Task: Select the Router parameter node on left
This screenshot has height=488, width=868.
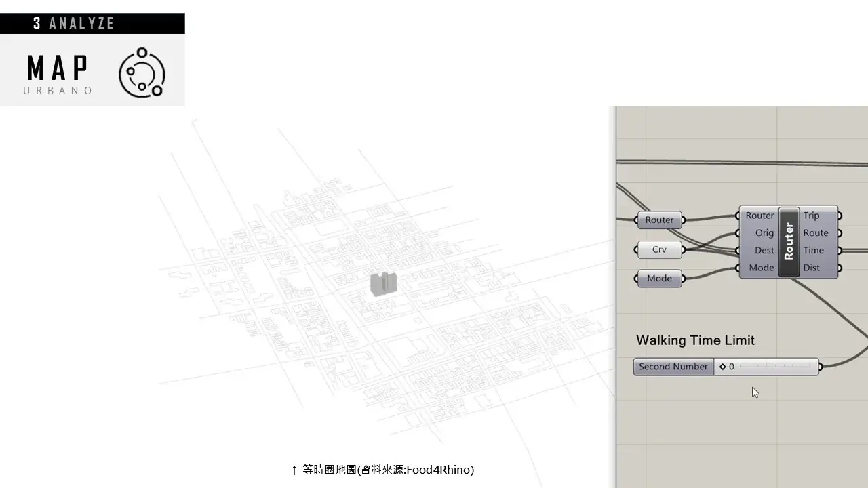Action: (x=659, y=220)
